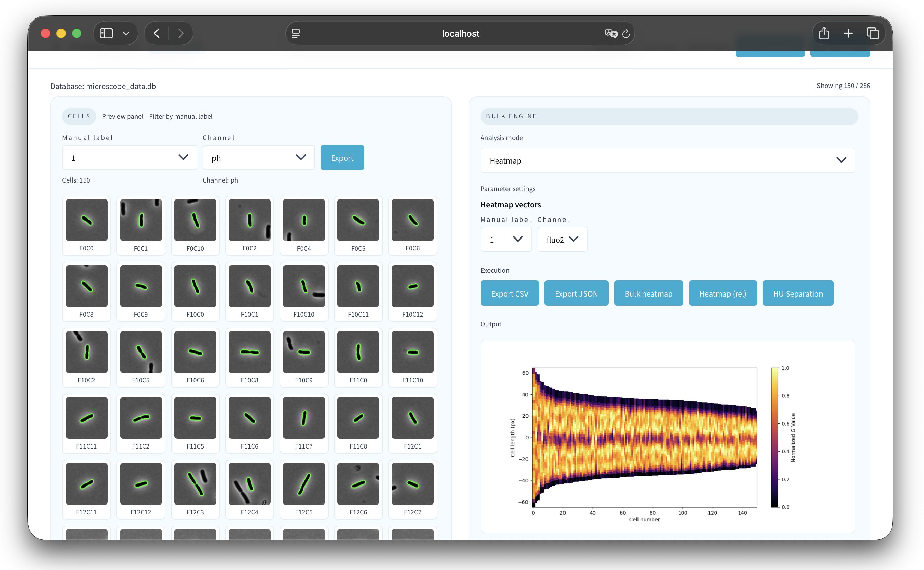Viewport: 924px width, 570px height.
Task: Select cell thumbnail F10C10
Action: [x=303, y=292]
